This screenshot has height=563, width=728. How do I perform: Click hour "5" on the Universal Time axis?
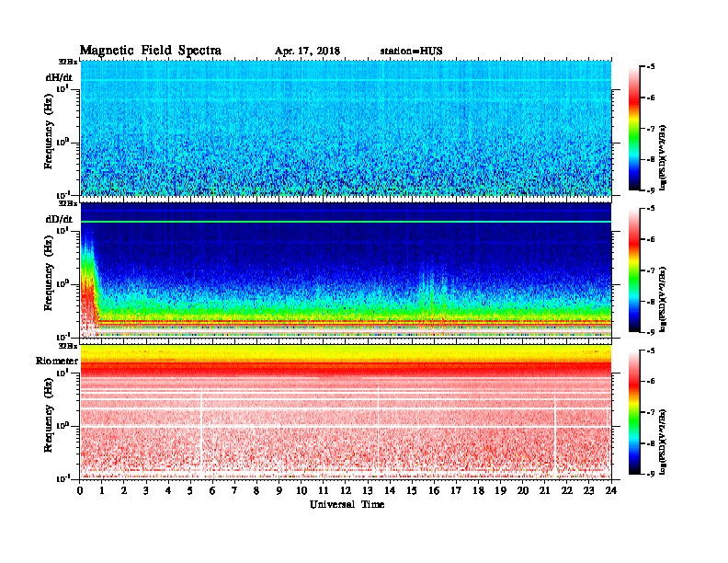[x=190, y=491]
